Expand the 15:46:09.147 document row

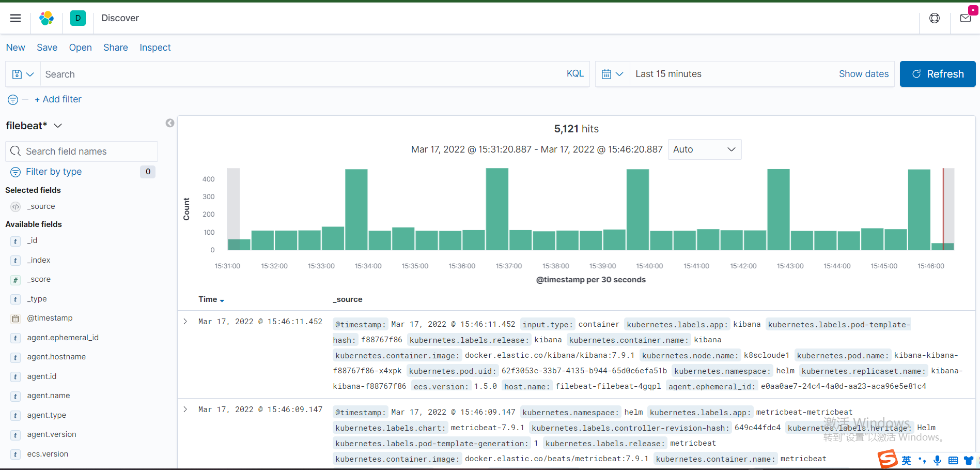click(185, 410)
